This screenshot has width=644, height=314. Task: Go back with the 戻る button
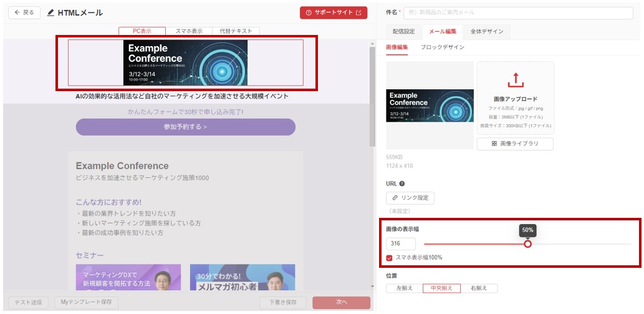(x=24, y=12)
